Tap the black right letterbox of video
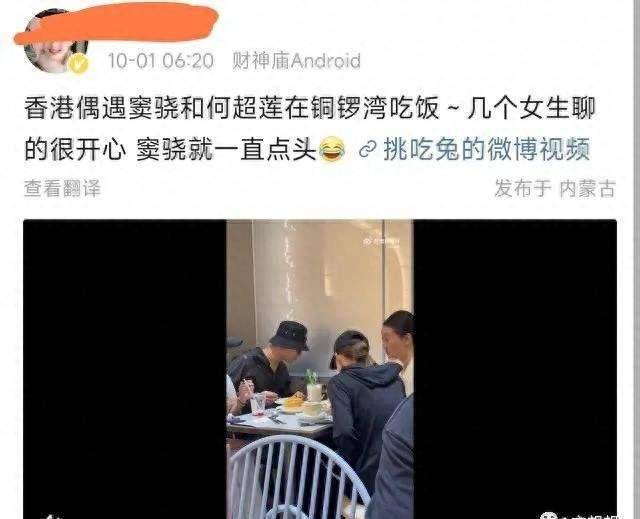This screenshot has width=640, height=519. (515, 367)
